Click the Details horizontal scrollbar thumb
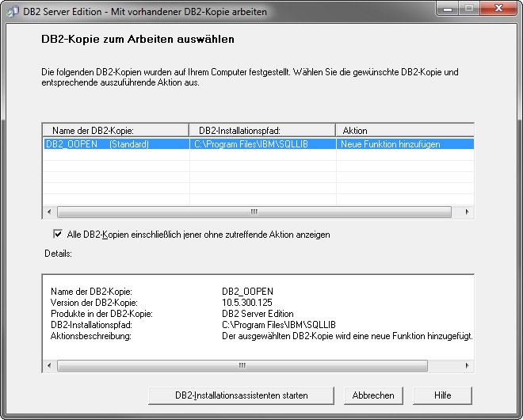Screen dimensions: 523x420 [x=242, y=365]
